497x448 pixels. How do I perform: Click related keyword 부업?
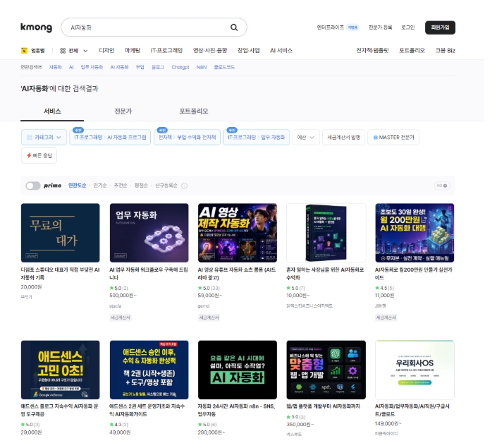(x=140, y=67)
